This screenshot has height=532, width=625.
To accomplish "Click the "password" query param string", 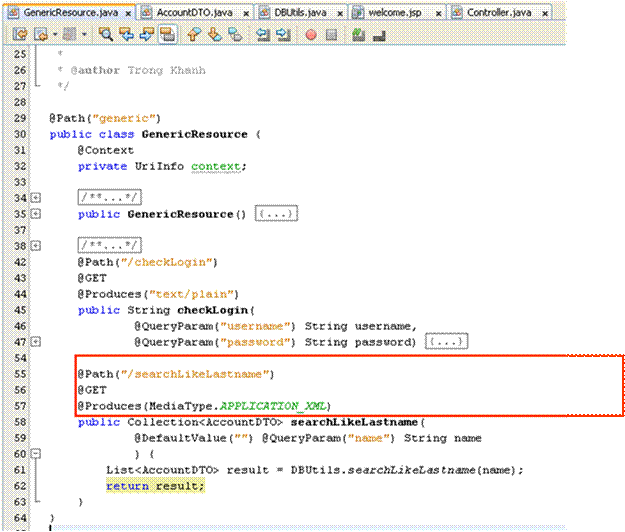I will click(255, 342).
